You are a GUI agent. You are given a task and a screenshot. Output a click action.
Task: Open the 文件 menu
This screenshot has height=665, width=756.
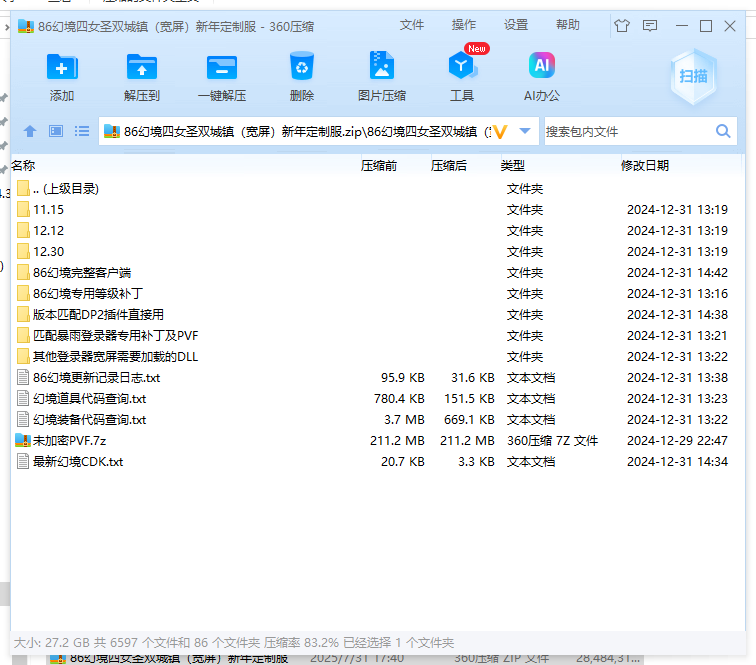[x=412, y=25]
